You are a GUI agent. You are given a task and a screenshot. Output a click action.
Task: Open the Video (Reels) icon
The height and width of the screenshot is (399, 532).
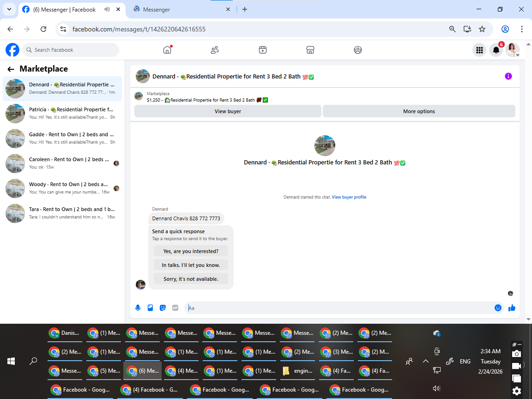263,50
